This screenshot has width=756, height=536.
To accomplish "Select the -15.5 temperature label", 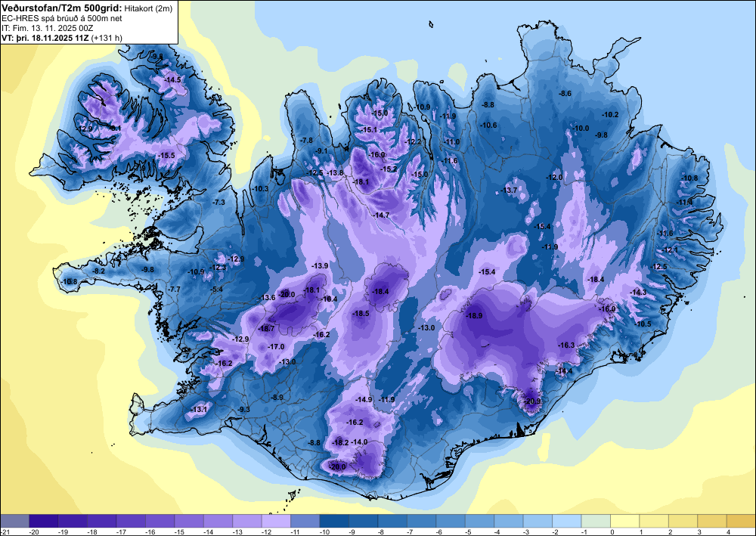I will [166, 155].
